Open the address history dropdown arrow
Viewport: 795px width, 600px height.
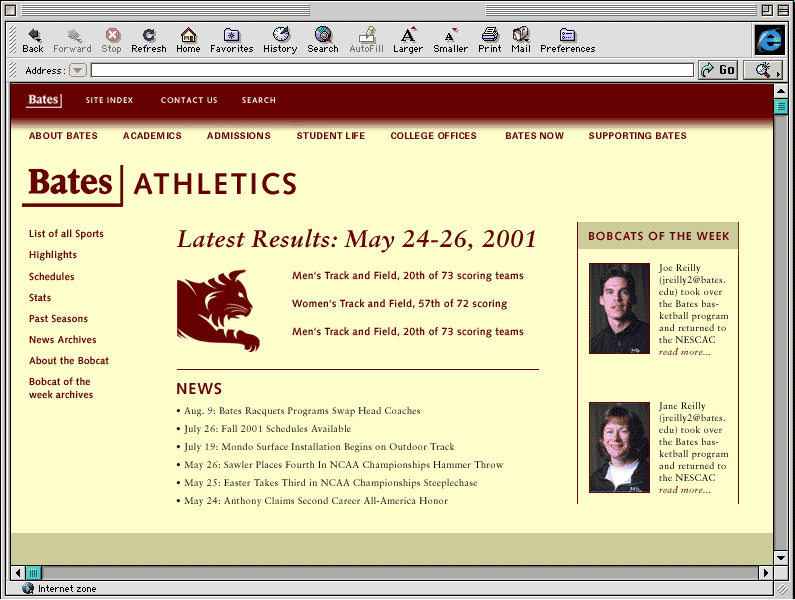tap(78, 70)
